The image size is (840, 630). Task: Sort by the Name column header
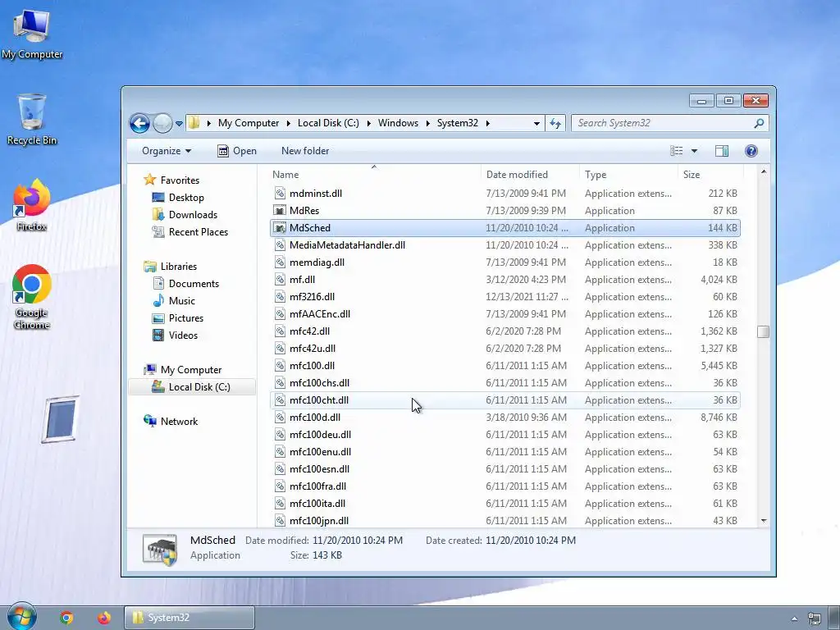point(375,175)
